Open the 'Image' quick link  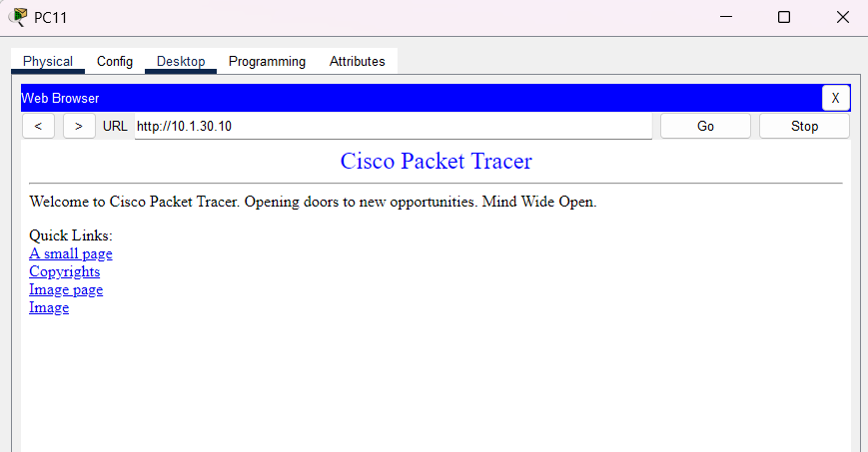(49, 307)
